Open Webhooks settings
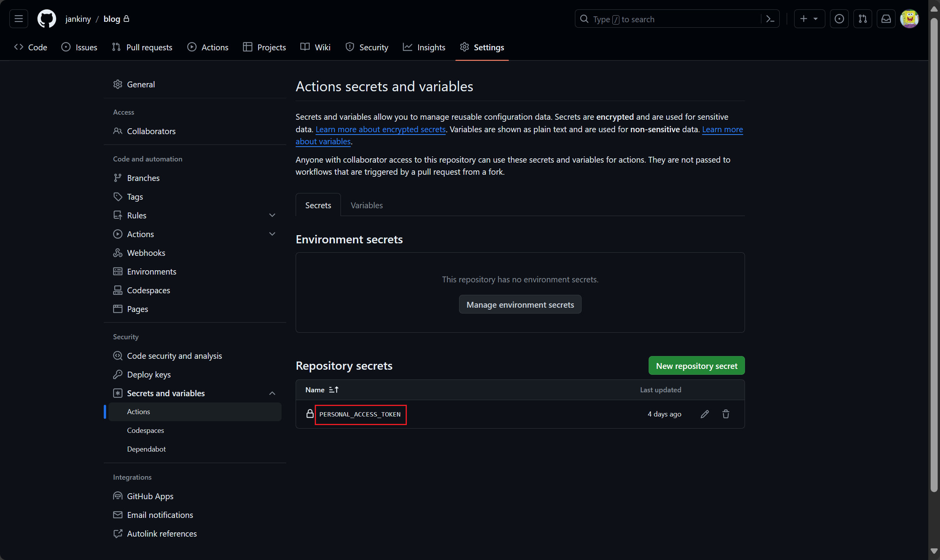940x560 pixels. (x=195, y=253)
